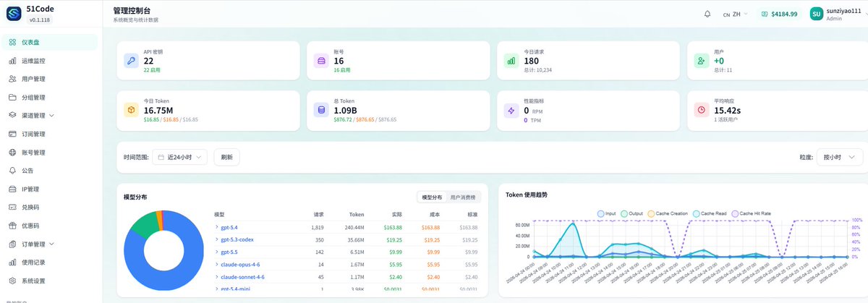Click the 刷新 refresh button

[x=227, y=157]
